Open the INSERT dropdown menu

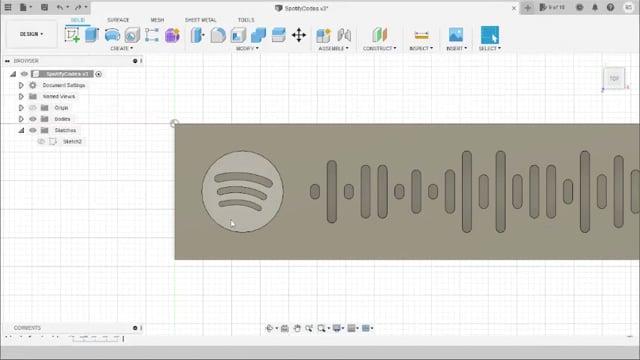(x=456, y=49)
